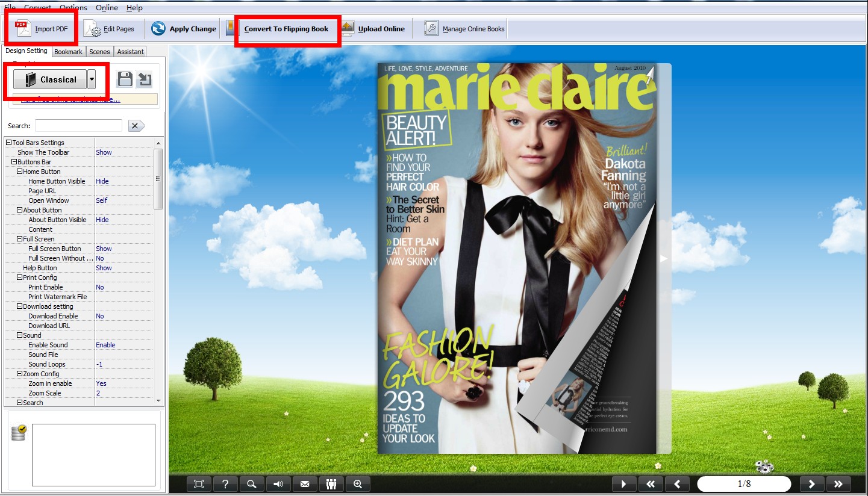The height and width of the screenshot is (496, 868).
Task: Collapse Tool Bars Settings group
Action: point(8,143)
